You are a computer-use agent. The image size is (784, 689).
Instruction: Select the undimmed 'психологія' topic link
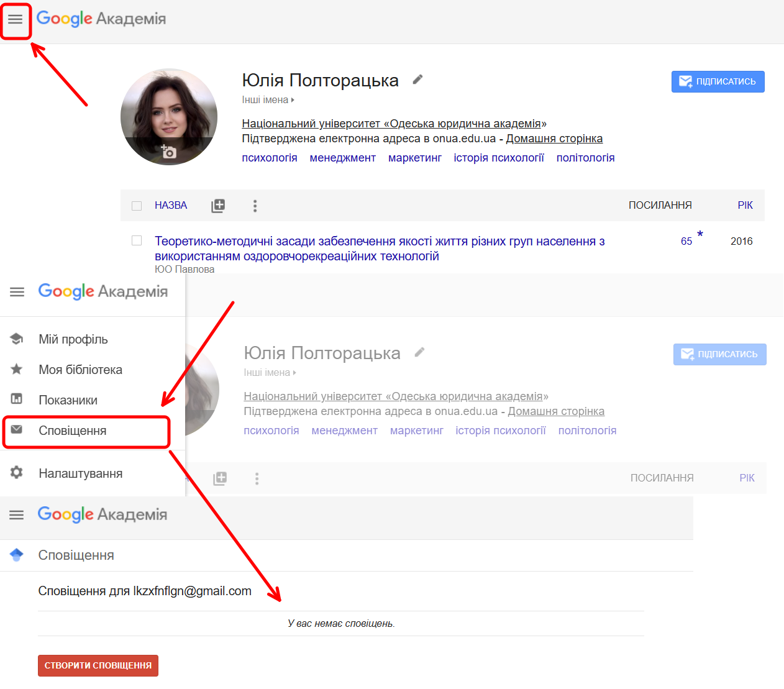point(270,158)
